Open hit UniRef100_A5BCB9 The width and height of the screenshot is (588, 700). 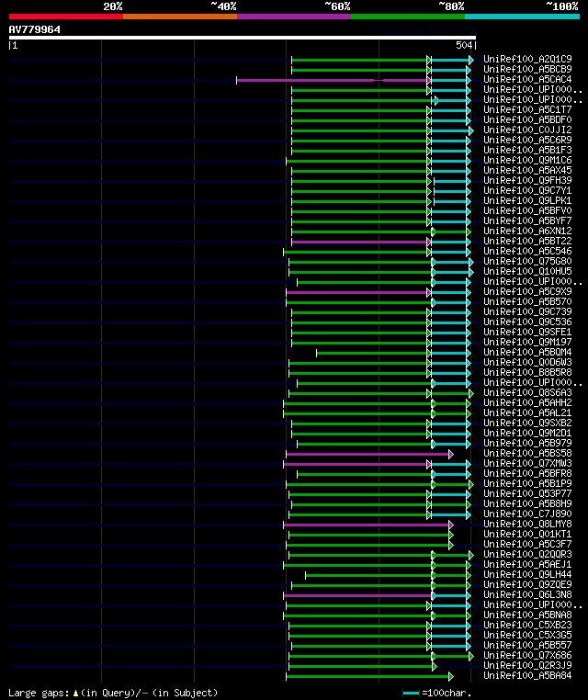point(527,69)
